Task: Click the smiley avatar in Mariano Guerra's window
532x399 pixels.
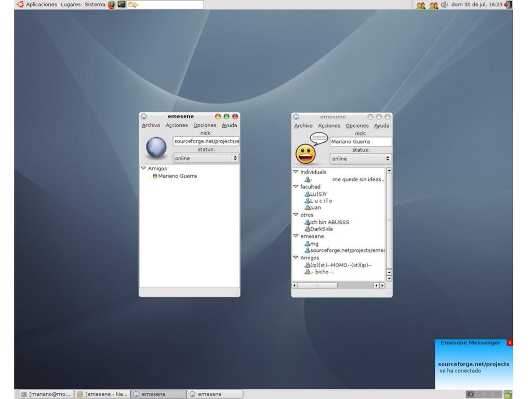Action: pos(305,154)
